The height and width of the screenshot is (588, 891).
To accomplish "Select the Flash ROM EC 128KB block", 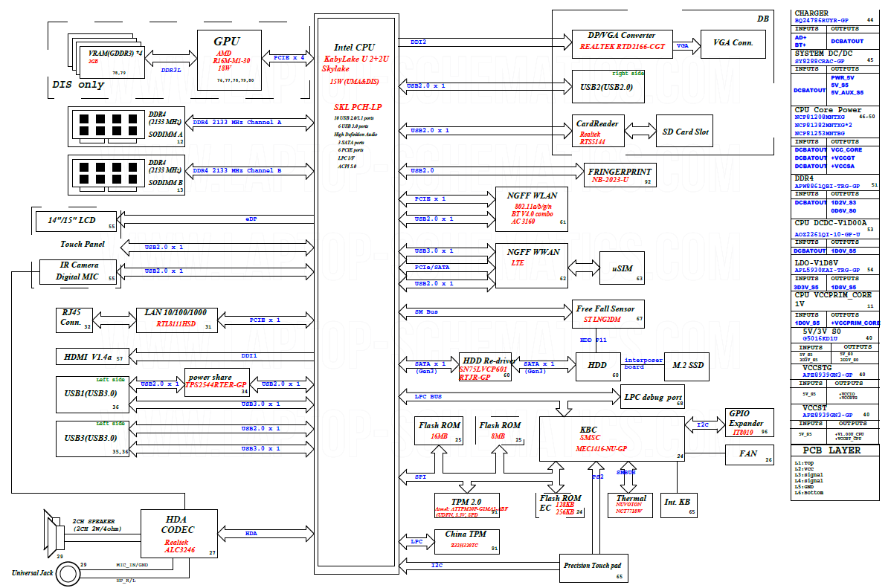I will (x=560, y=505).
